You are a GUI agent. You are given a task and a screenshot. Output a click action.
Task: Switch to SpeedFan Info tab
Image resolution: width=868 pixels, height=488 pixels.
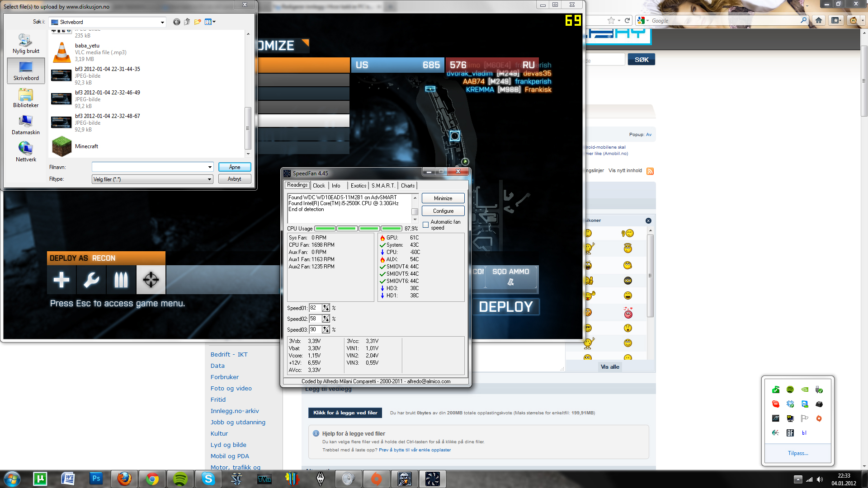(336, 186)
